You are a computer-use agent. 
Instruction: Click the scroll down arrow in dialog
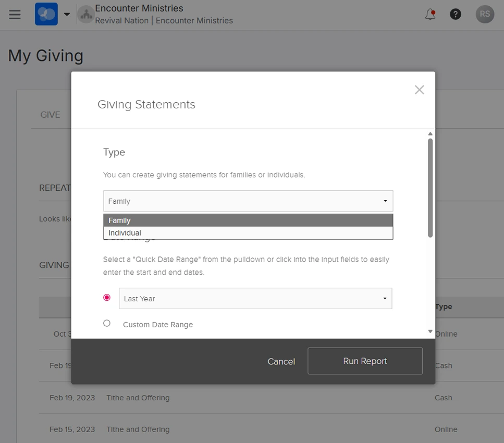[x=430, y=331]
